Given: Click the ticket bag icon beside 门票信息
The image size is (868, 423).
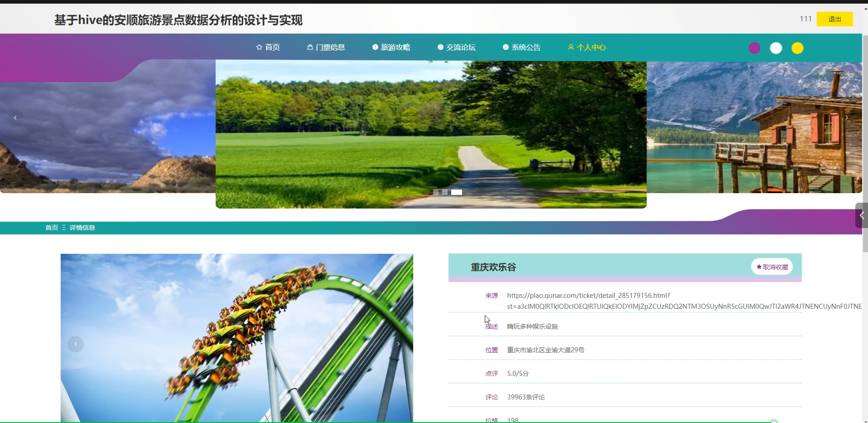Looking at the screenshot, I should pyautogui.click(x=310, y=47).
